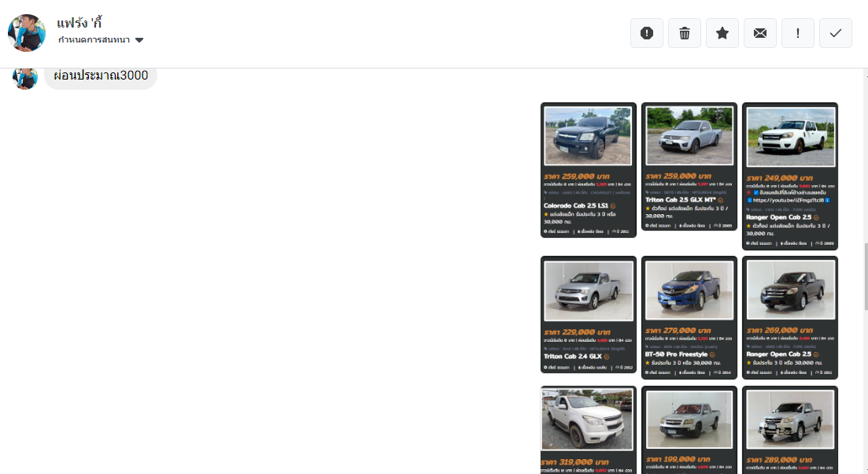Image resolution: width=868 pixels, height=474 pixels.
Task: Open Colorado Cab 2.5 LS1 car card
Action: [x=589, y=170]
